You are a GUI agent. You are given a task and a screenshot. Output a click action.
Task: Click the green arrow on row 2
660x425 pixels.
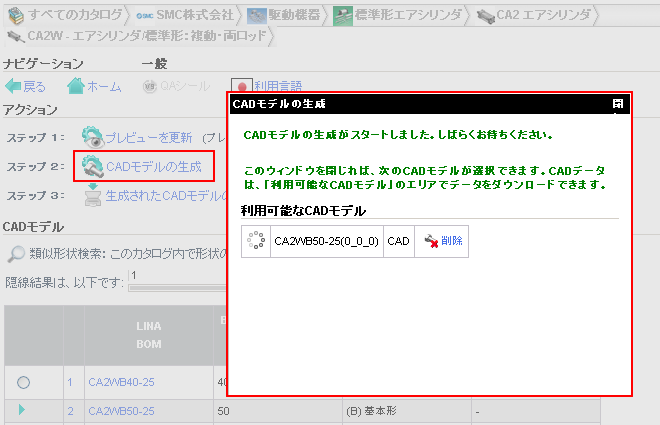pyautogui.click(x=23, y=410)
